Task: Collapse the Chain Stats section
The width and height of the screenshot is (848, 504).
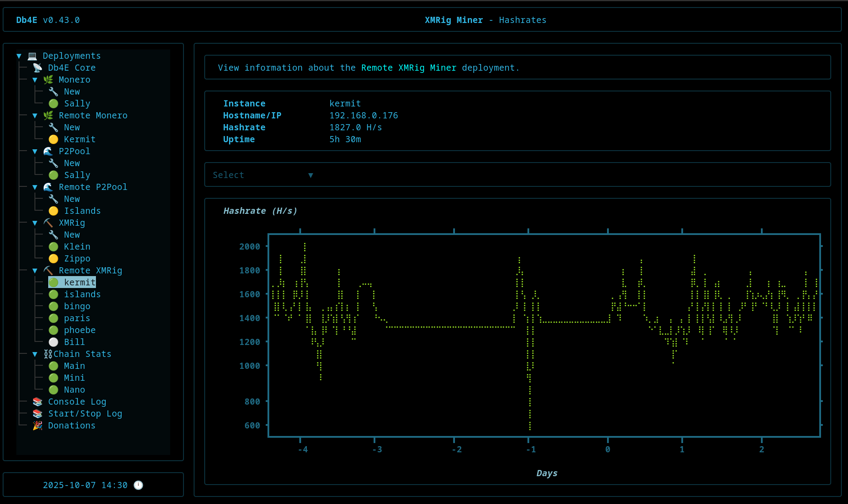Action: coord(35,354)
